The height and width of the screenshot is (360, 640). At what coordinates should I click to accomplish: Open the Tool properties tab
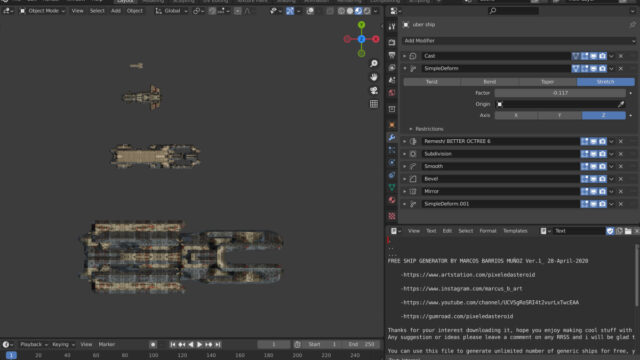[392, 27]
